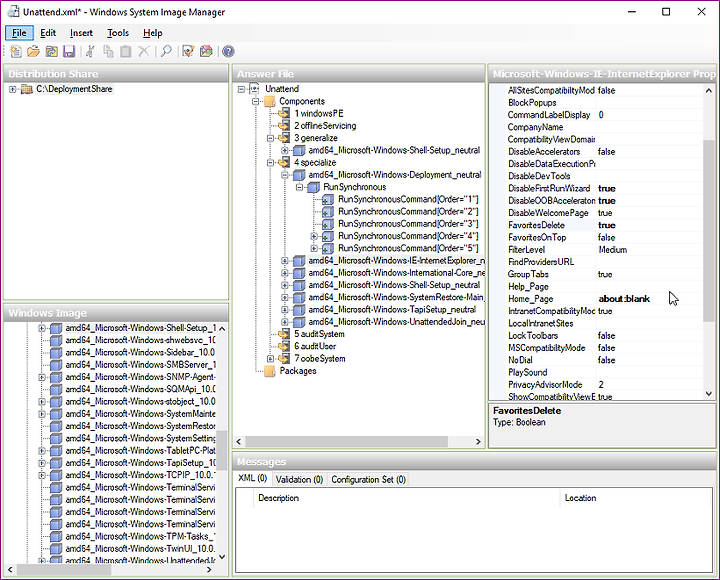720x580 pixels.
Task: Expand the C:\DeploymentShare node
Action: [x=12, y=90]
